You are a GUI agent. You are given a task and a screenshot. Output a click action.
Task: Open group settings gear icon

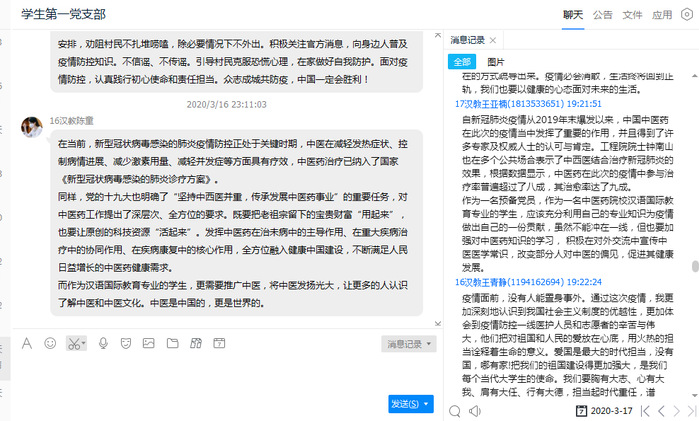click(685, 15)
